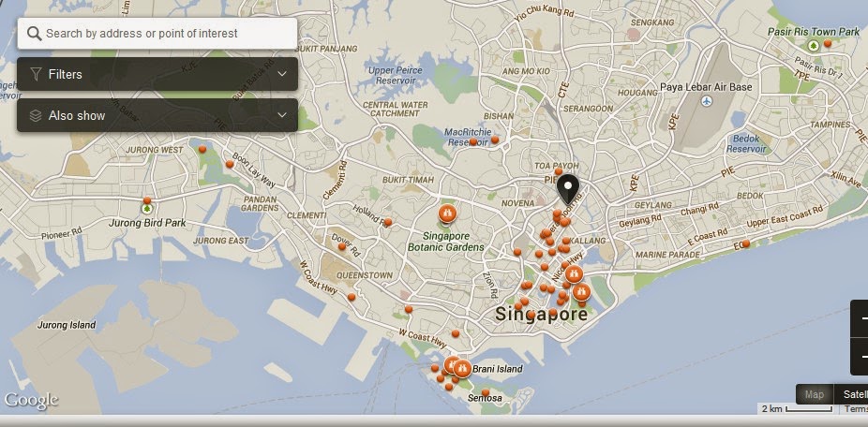Click the Singapore Botanic Gardens label
Viewport: 868px width, 427px height.
coord(446,242)
